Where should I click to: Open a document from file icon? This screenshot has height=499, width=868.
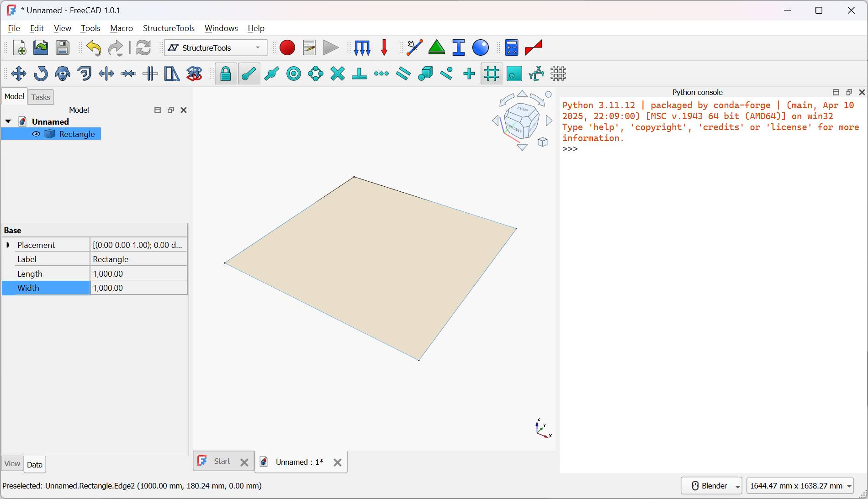(x=41, y=48)
